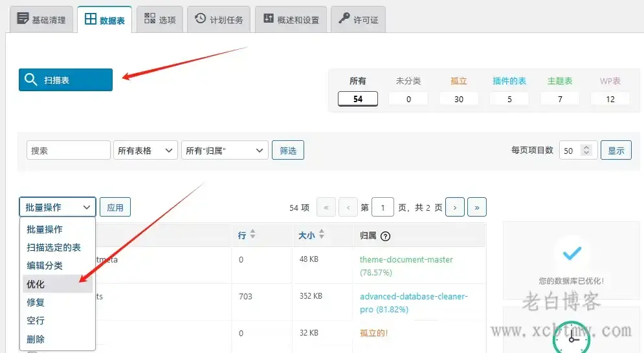
Task: Click the 扫描表 scan button
Action: pyautogui.click(x=66, y=80)
